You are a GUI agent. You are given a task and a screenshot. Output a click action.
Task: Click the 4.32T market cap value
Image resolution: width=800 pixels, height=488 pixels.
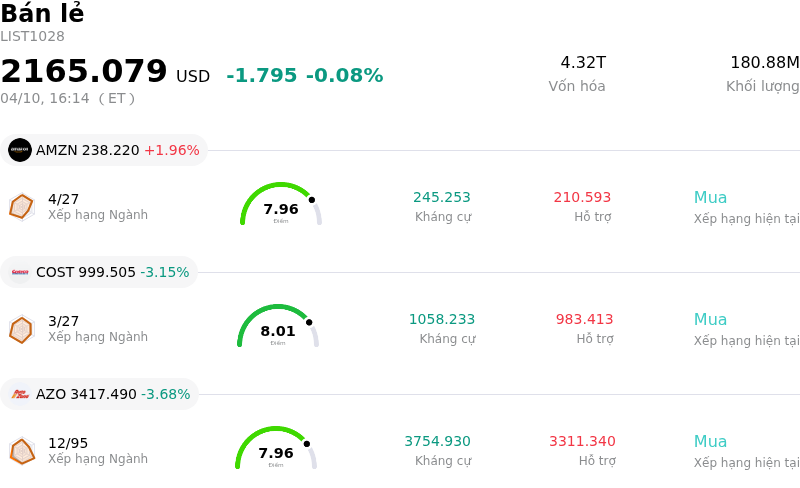pos(583,63)
